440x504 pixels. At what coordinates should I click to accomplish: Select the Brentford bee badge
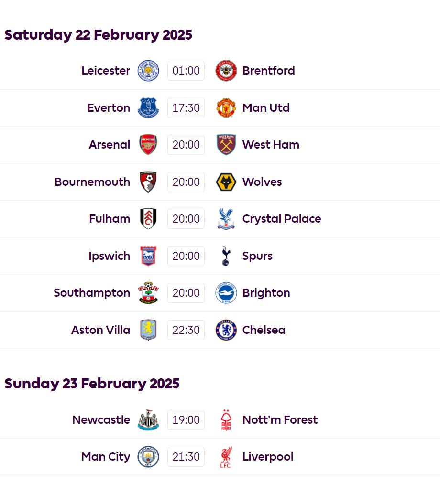[x=226, y=70]
